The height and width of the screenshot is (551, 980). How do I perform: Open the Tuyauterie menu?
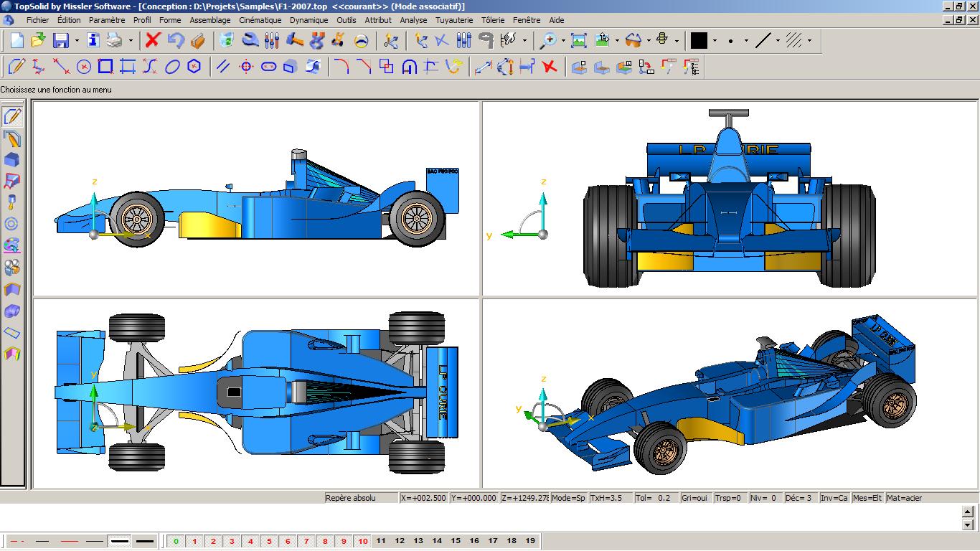tap(456, 20)
